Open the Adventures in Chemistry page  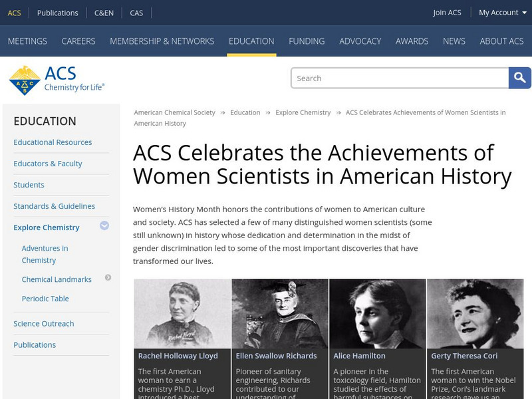[46, 253]
